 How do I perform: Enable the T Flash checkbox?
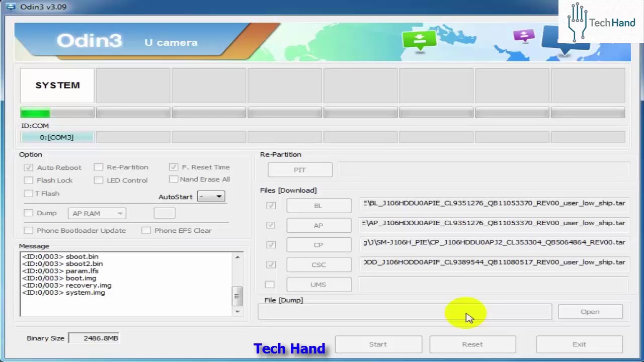(28, 193)
